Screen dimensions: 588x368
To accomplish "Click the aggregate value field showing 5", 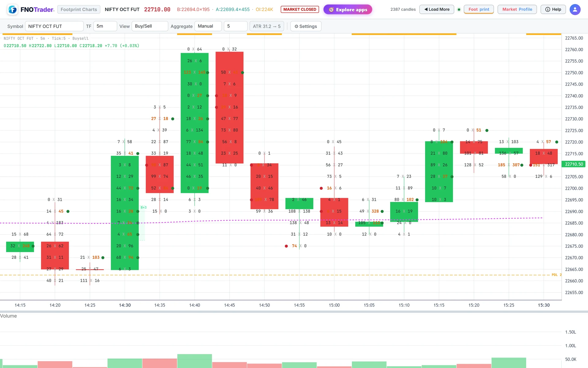I will click(236, 26).
